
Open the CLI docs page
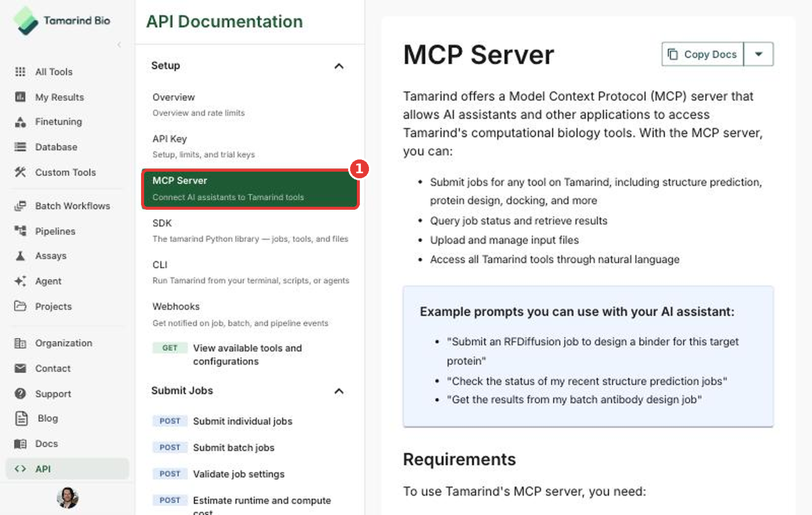[250, 272]
